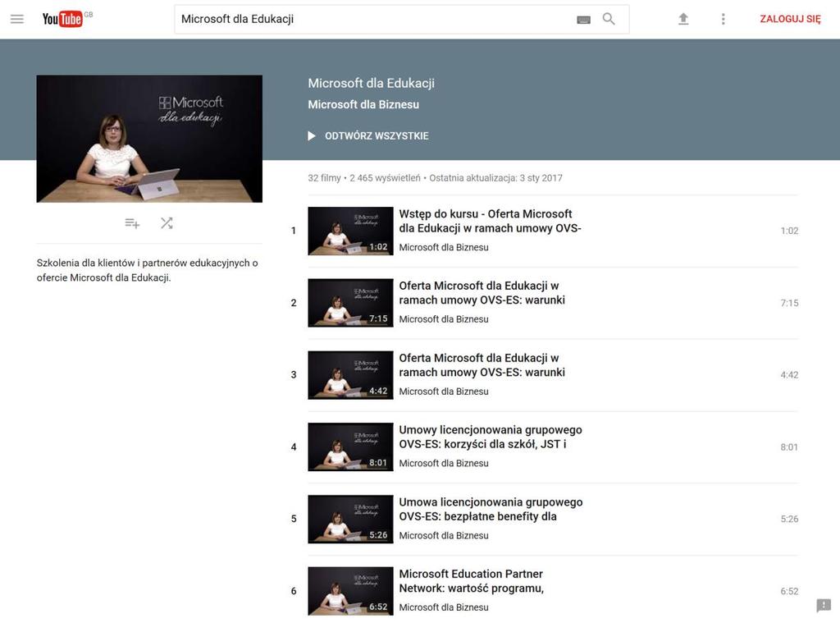Open channel link under video 4
The width and height of the screenshot is (840, 623).
click(x=444, y=463)
